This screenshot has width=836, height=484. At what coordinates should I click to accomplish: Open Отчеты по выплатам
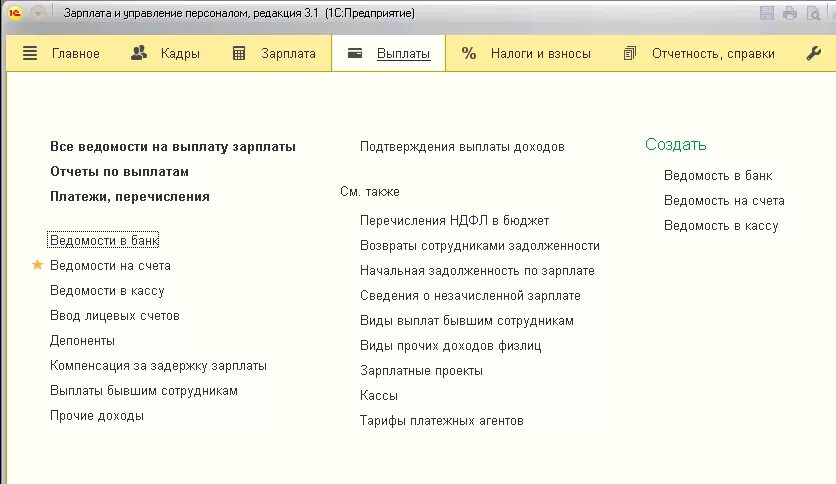119,172
